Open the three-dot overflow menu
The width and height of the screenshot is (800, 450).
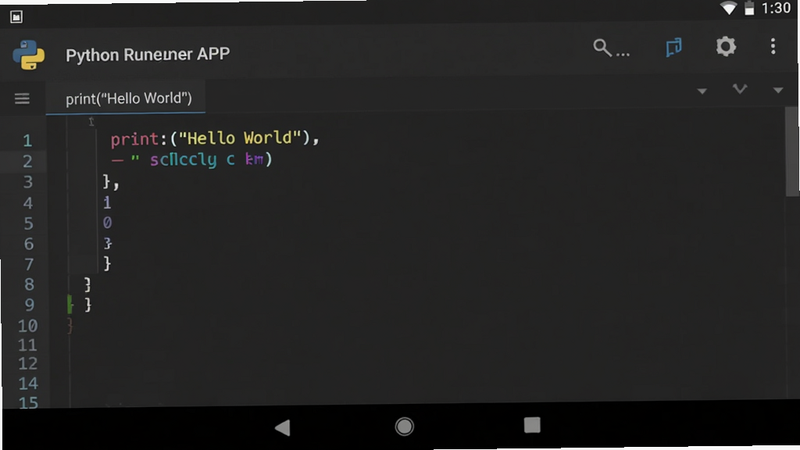pyautogui.click(x=773, y=46)
